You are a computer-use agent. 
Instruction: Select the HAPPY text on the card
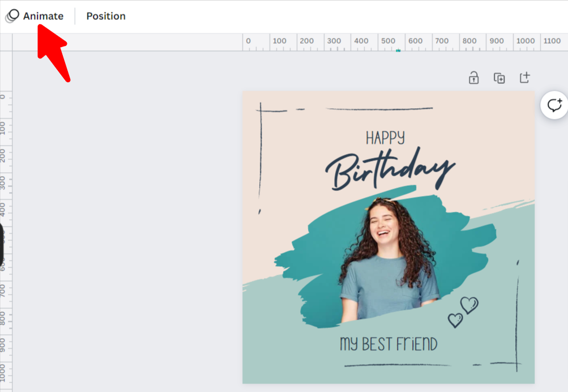tap(385, 138)
